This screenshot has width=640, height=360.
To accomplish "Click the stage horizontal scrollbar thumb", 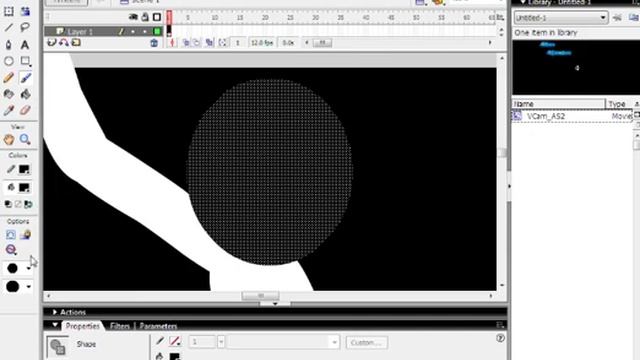I will click(260, 296).
